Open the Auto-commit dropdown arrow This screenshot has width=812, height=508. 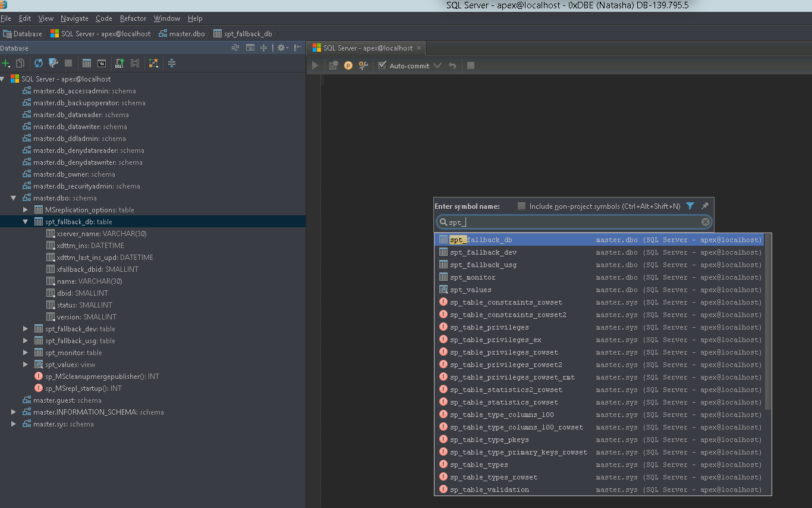(x=438, y=65)
